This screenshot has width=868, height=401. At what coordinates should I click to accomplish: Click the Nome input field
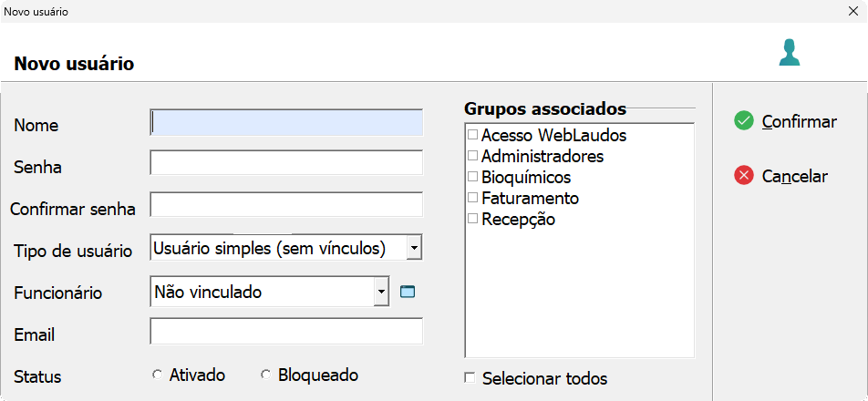286,122
